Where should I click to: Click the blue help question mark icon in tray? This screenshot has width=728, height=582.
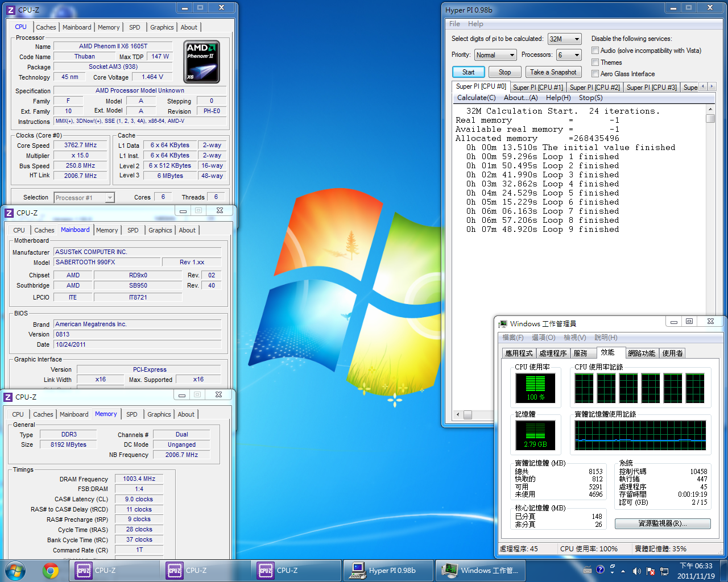coord(600,569)
